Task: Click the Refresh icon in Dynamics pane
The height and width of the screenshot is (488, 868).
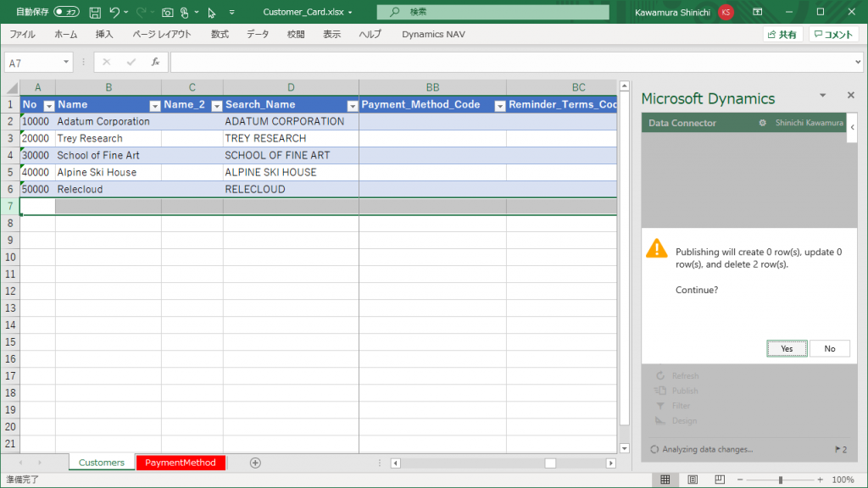Action: [660, 375]
